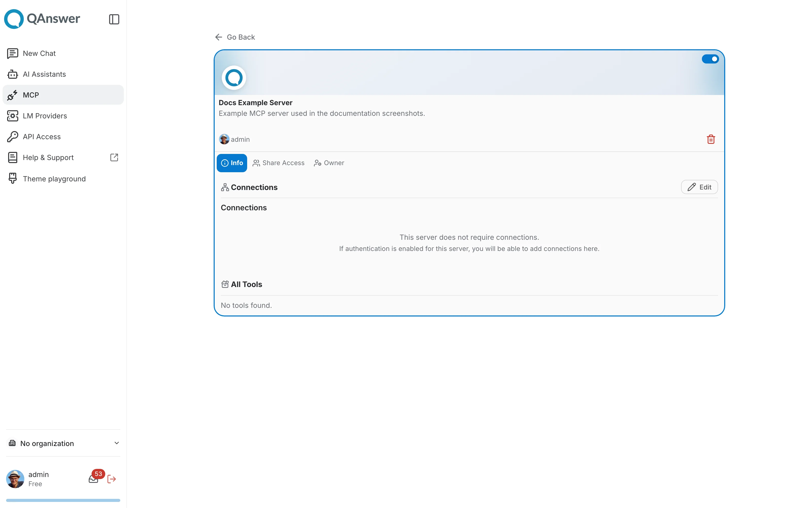Viewport: 812px width, 508px height.
Task: Click the Go Back arrow icon
Action: click(219, 37)
